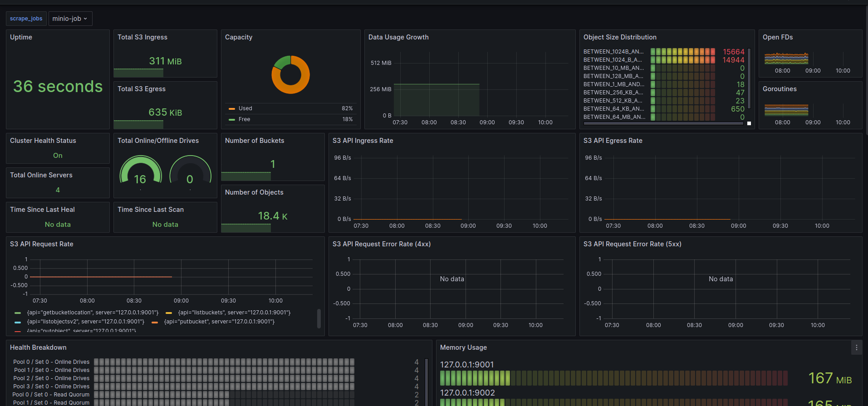Toggle the Used series in the Capacity legend
Screen dimensions: 868x406
pyautogui.click(x=245, y=108)
